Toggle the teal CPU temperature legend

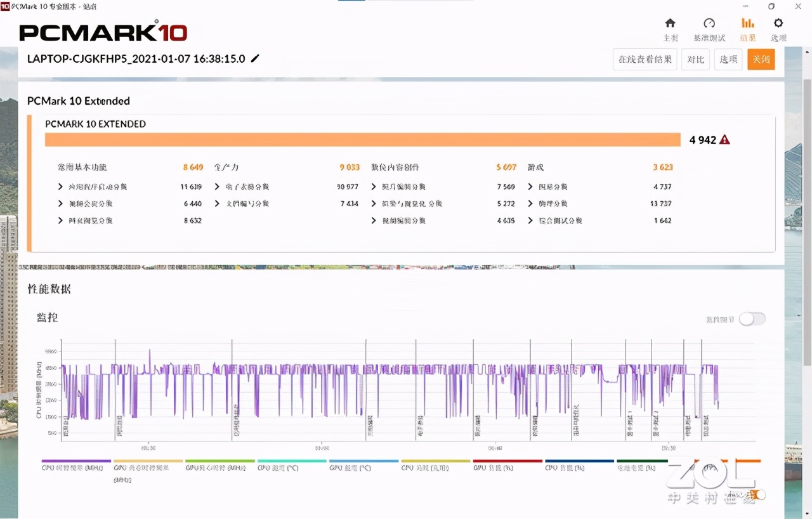tap(292, 466)
